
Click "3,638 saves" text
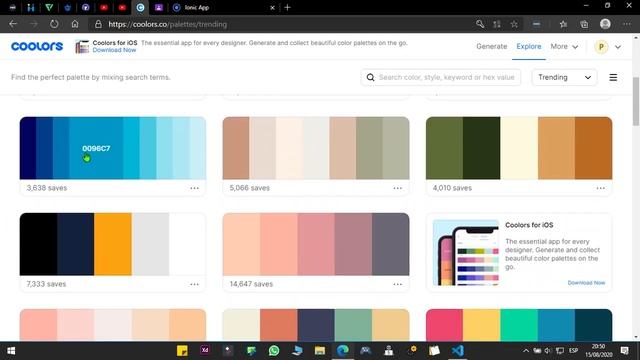pos(47,188)
